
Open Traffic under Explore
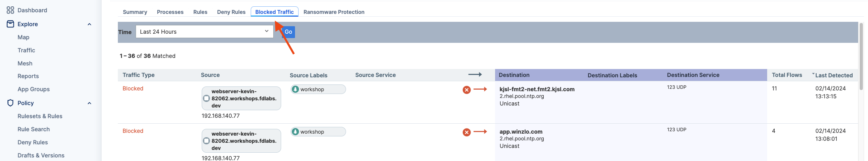(x=26, y=50)
